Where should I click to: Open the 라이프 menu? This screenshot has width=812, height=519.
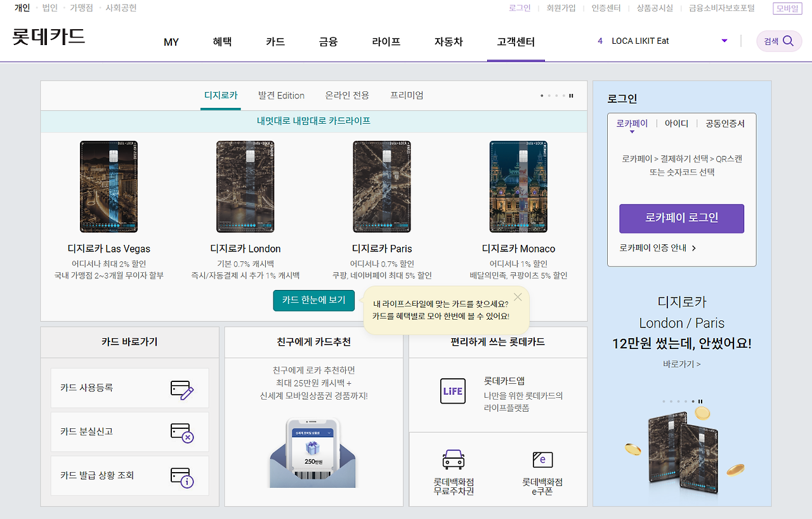tap(386, 42)
